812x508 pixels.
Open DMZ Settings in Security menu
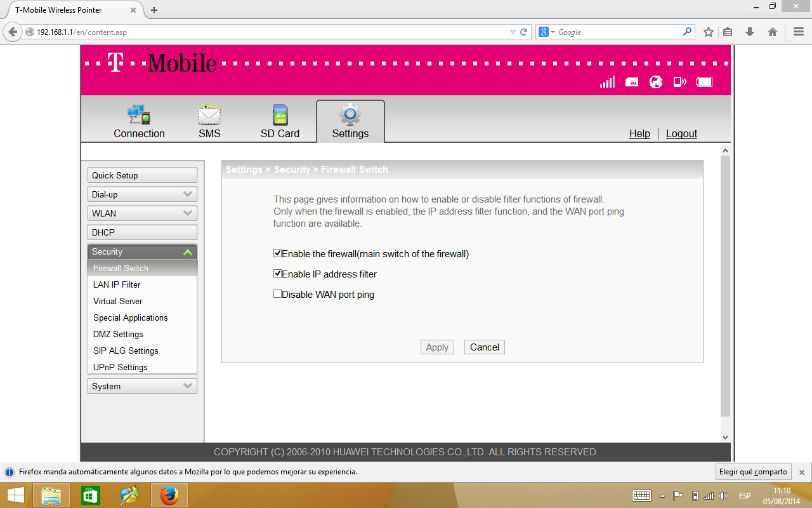118,334
